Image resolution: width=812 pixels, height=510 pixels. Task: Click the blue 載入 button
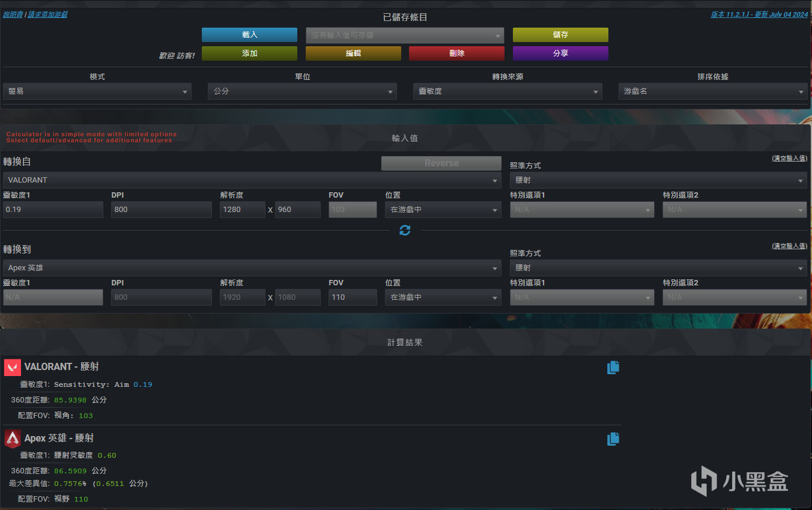point(249,35)
